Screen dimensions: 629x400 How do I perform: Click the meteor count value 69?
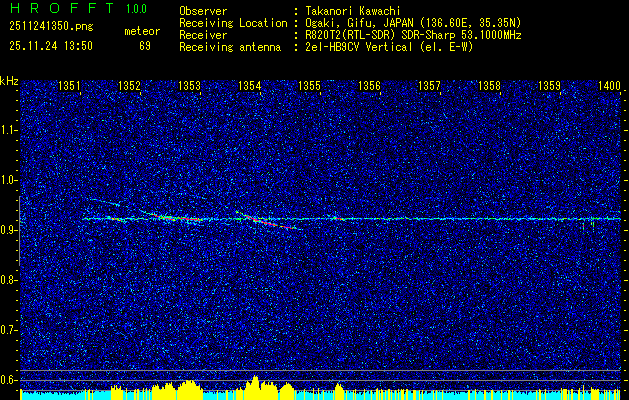click(x=145, y=46)
